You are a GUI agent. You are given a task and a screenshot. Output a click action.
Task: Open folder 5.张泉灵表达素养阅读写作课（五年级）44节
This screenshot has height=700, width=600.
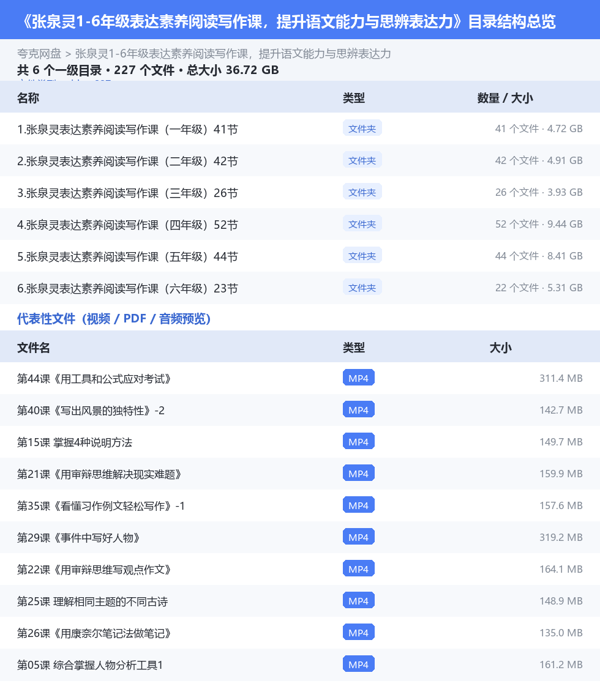[127, 257]
